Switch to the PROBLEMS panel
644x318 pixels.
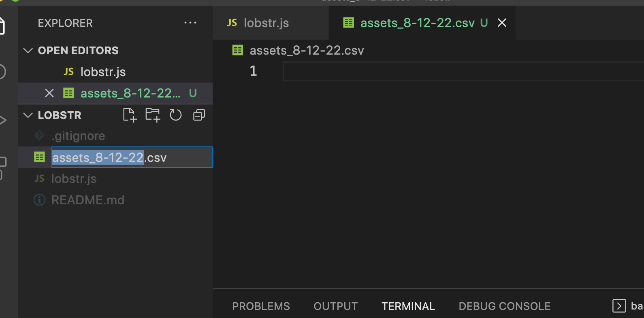[261, 306]
